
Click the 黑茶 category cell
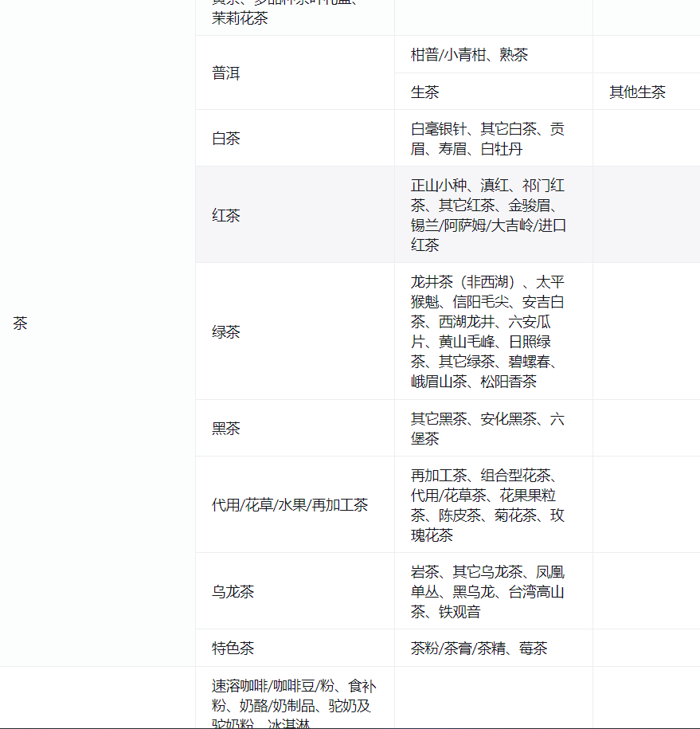coord(226,429)
